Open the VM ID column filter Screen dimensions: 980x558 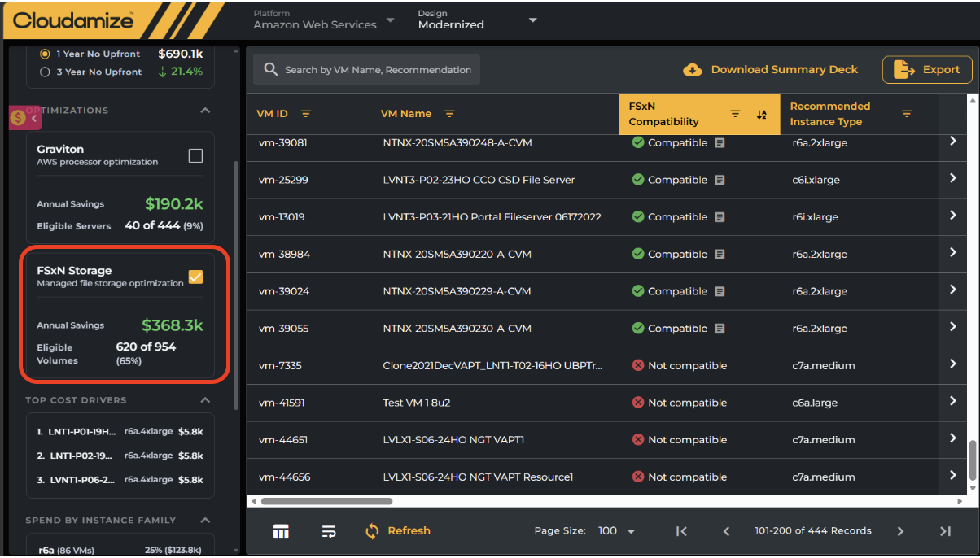point(306,114)
